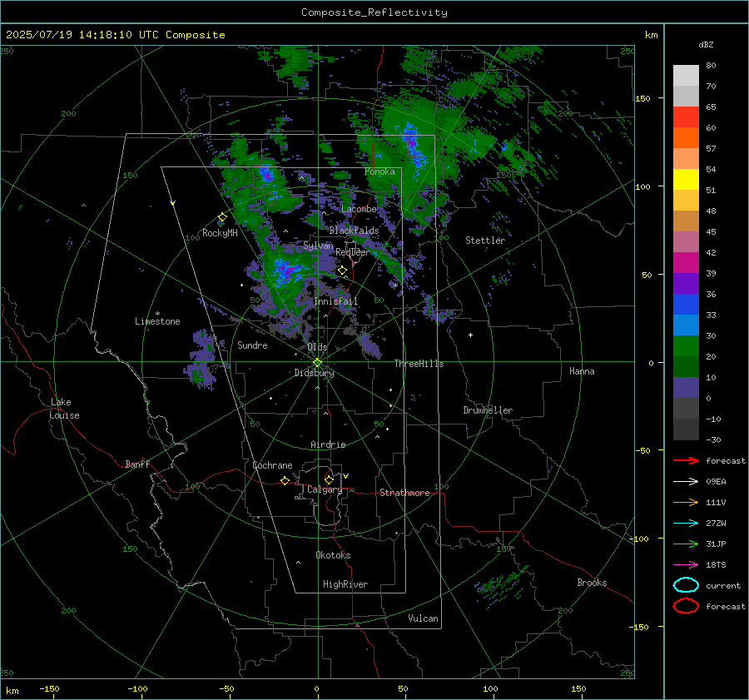Click the Lacombe map label
This screenshot has width=749, height=700.
click(x=359, y=209)
